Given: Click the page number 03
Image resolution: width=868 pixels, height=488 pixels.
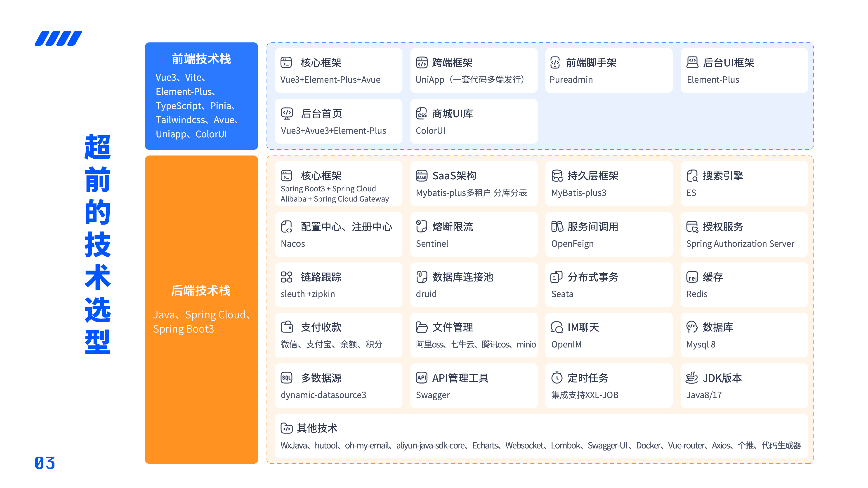Looking at the screenshot, I should (45, 463).
